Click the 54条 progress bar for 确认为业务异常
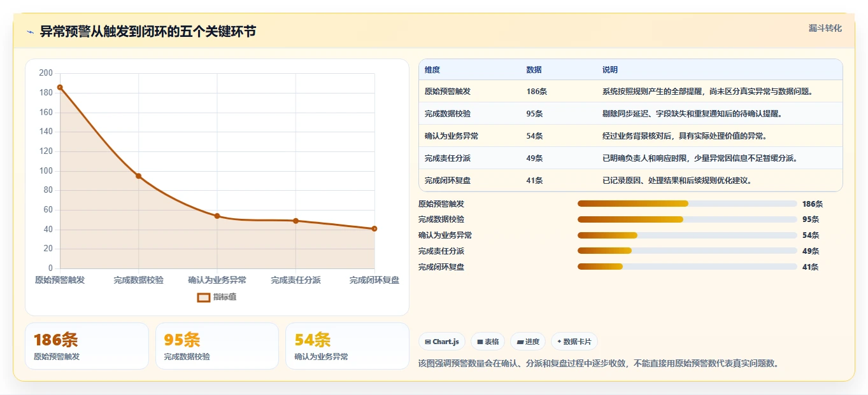 (x=687, y=235)
